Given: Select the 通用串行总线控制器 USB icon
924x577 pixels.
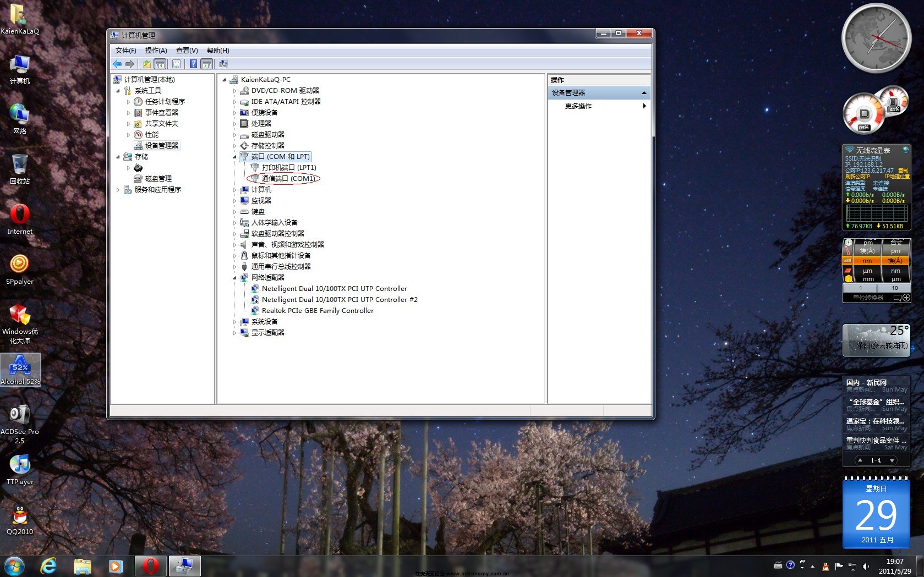Looking at the screenshot, I should pos(244,267).
